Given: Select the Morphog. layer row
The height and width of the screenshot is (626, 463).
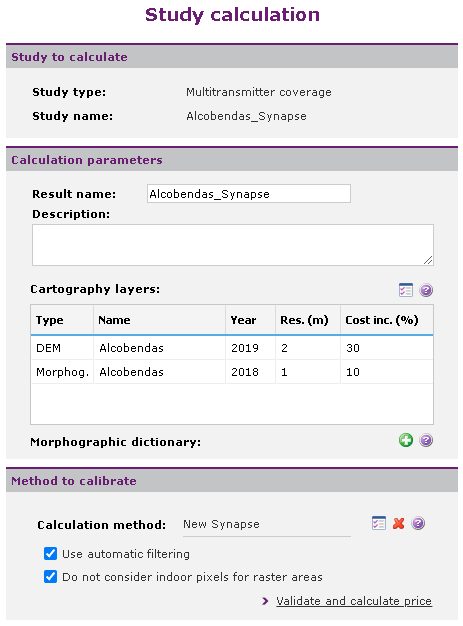Looking at the screenshot, I should pos(232,372).
